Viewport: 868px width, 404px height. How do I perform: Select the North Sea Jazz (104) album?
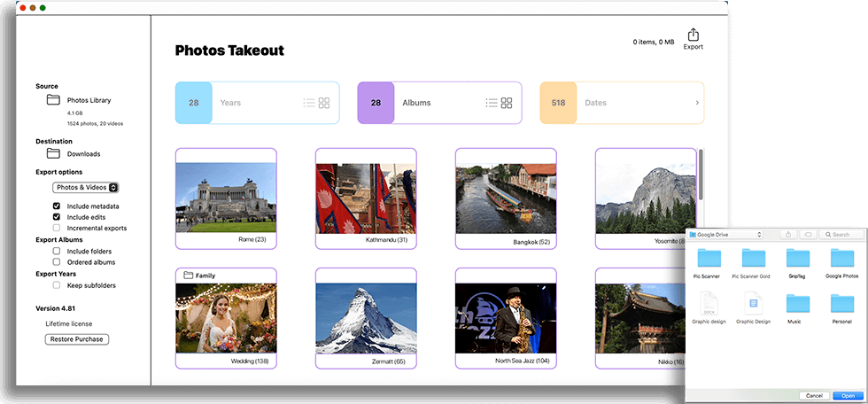[506, 318]
